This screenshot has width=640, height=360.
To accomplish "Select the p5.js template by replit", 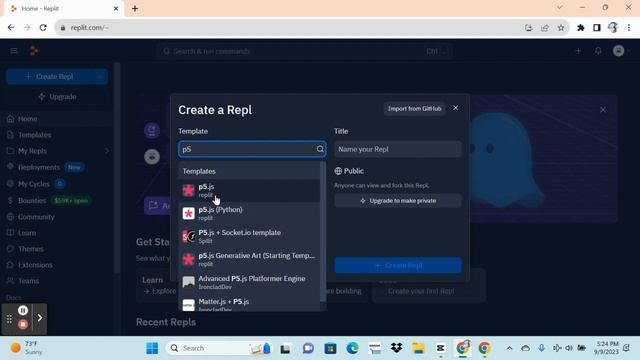I will [x=249, y=190].
